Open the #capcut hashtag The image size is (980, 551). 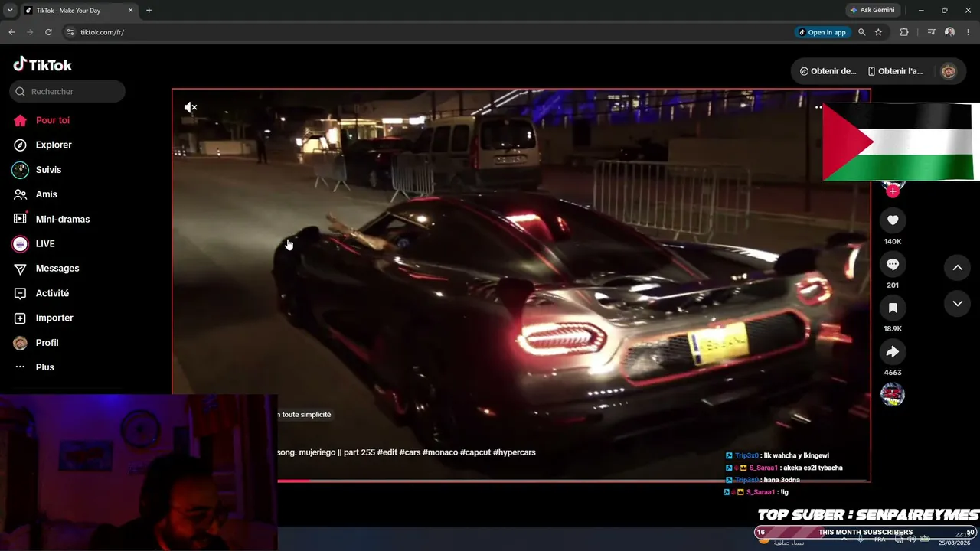(x=475, y=452)
